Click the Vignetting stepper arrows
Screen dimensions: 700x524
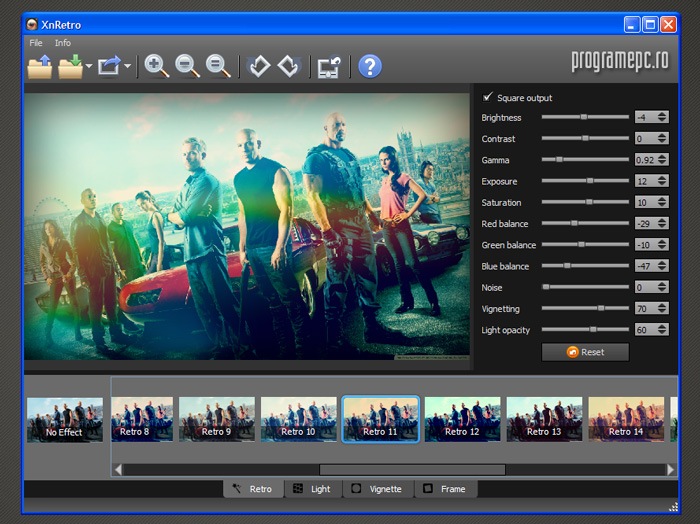tap(662, 308)
